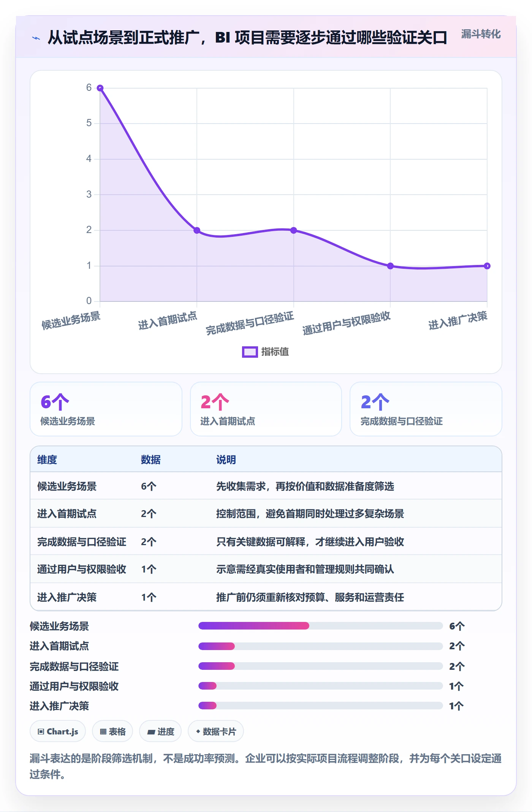Image resolution: width=532 pixels, height=812 pixels.
Task: Select the 候选业务场景 table row cell
Action: (67, 486)
